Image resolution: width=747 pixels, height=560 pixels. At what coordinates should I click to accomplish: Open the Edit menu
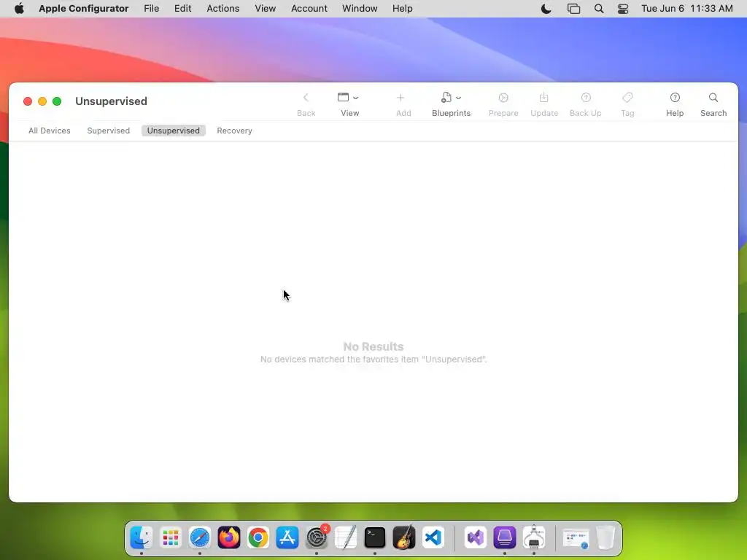(x=182, y=9)
